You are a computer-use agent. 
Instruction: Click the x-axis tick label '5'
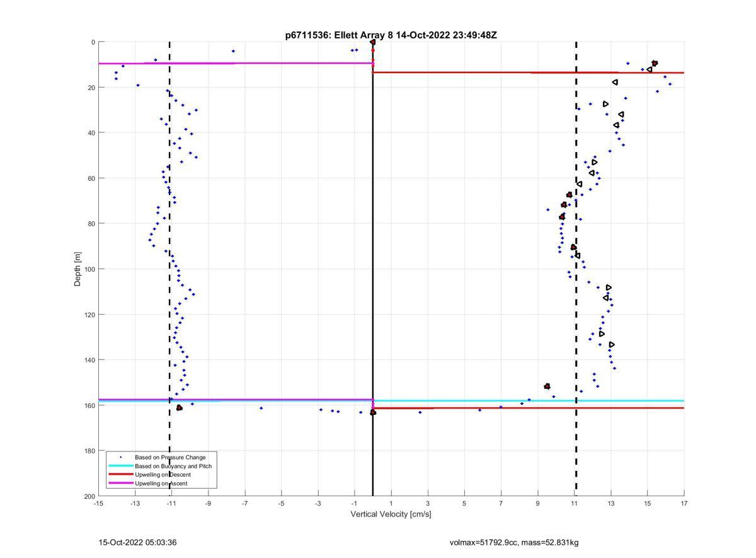pyautogui.click(x=464, y=504)
